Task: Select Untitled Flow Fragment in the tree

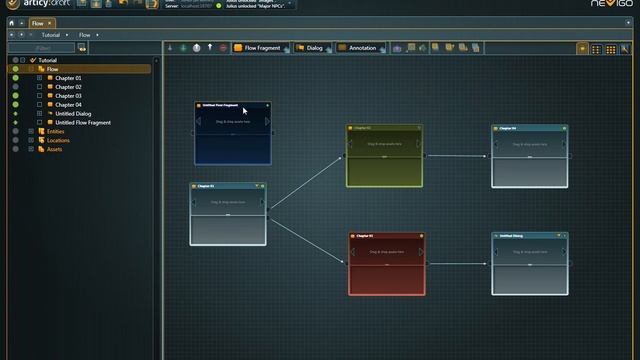Action: pyautogui.click(x=83, y=122)
